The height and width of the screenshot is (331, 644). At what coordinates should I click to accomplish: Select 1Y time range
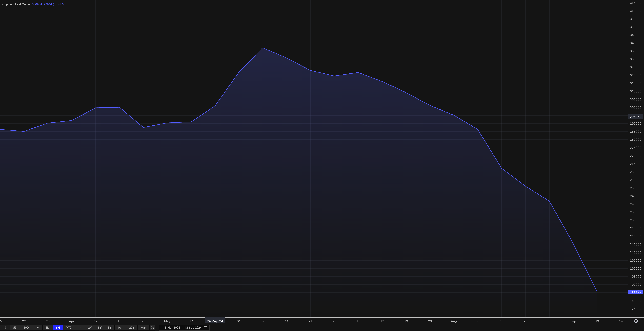coord(80,328)
